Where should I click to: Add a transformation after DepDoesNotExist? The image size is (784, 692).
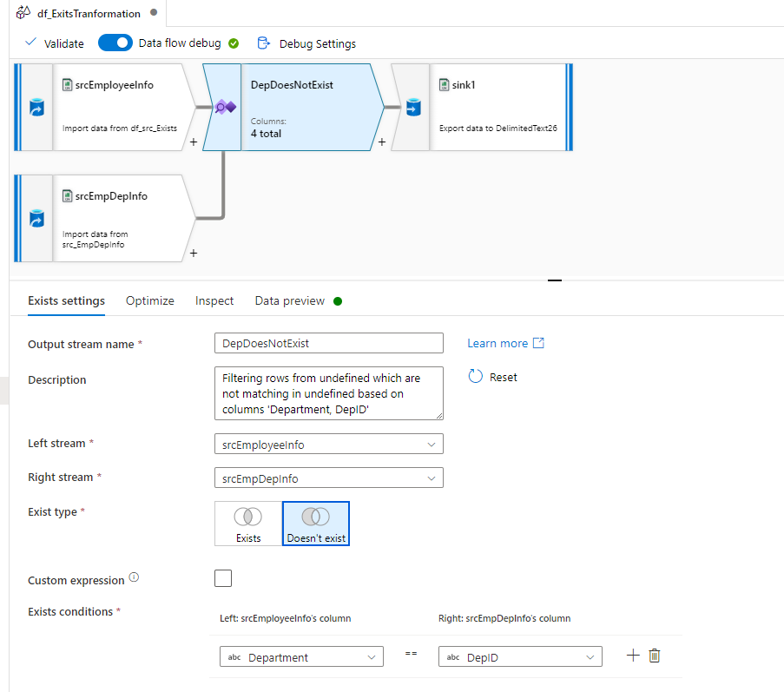click(x=382, y=142)
